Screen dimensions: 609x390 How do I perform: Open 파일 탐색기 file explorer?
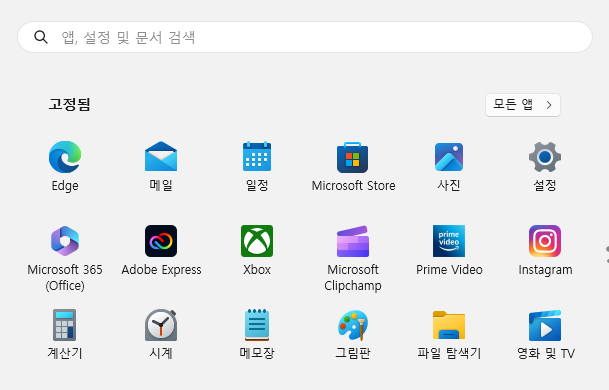tap(449, 325)
